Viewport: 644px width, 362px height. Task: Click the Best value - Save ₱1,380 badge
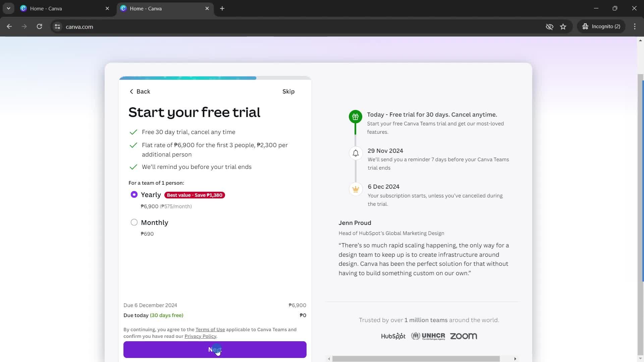[195, 195]
